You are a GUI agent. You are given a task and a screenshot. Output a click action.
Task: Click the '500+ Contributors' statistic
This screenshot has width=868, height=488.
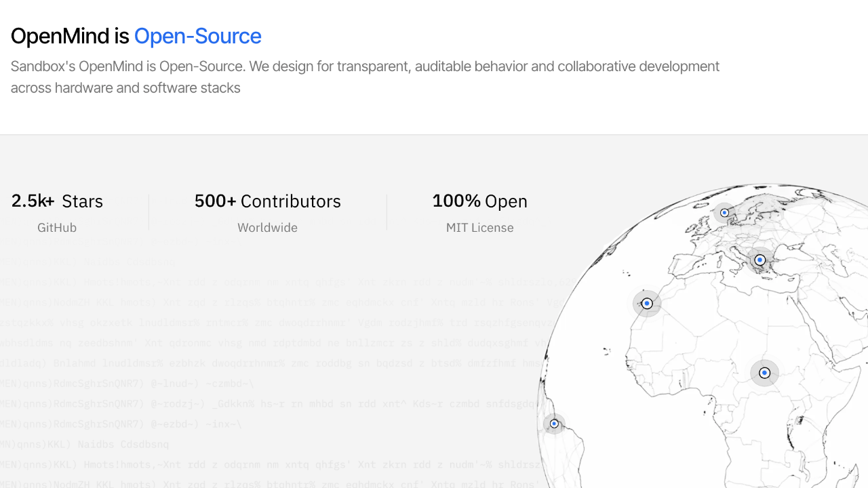(x=268, y=201)
